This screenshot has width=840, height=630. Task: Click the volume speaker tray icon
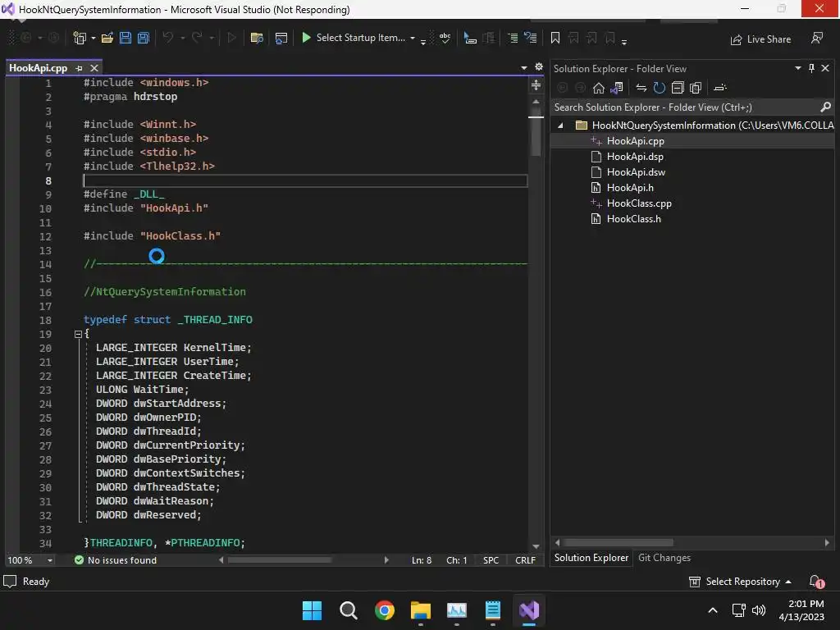pos(759,610)
